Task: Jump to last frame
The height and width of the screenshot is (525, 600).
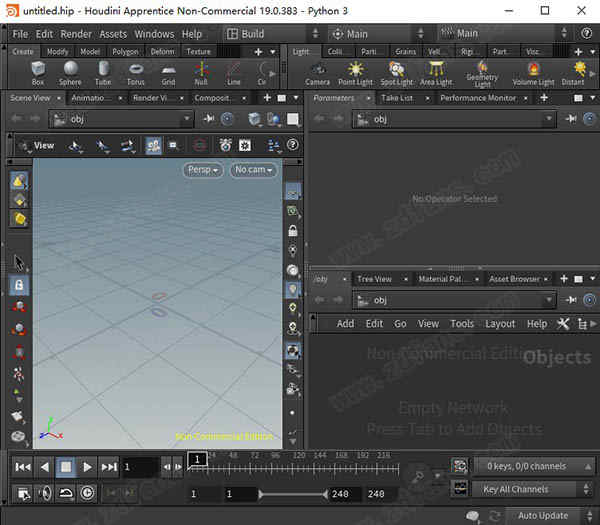Action: [109, 467]
